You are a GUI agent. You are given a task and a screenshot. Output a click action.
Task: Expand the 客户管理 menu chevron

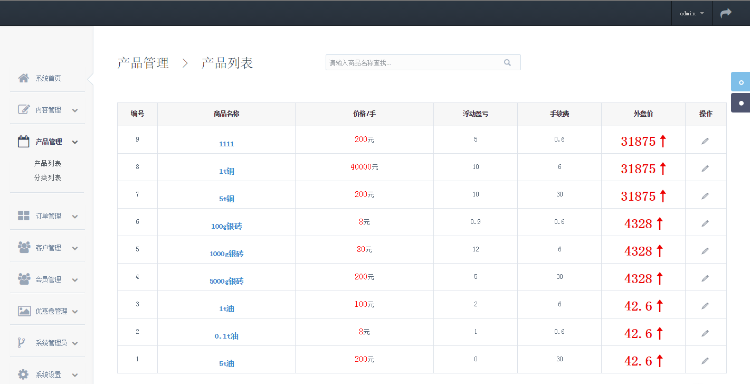tap(75, 248)
